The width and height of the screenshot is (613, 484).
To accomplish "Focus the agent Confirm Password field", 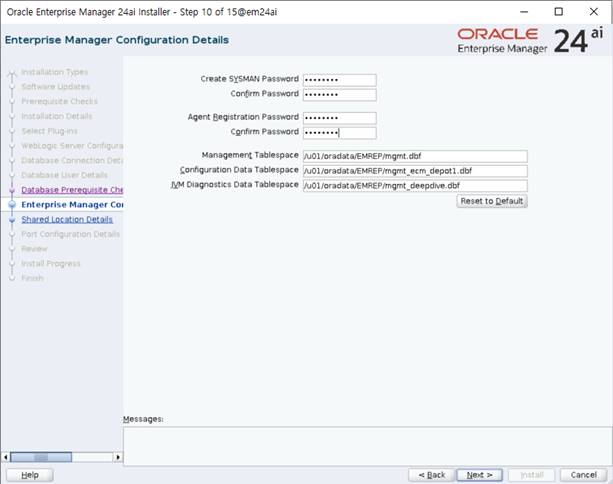I will click(339, 133).
